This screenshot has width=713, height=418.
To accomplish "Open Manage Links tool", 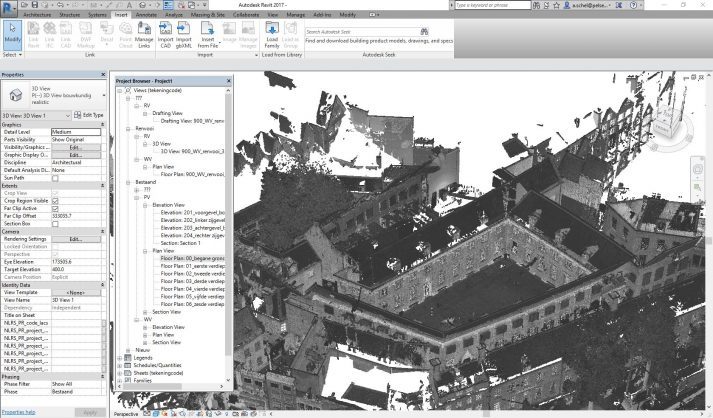I will 144,35.
